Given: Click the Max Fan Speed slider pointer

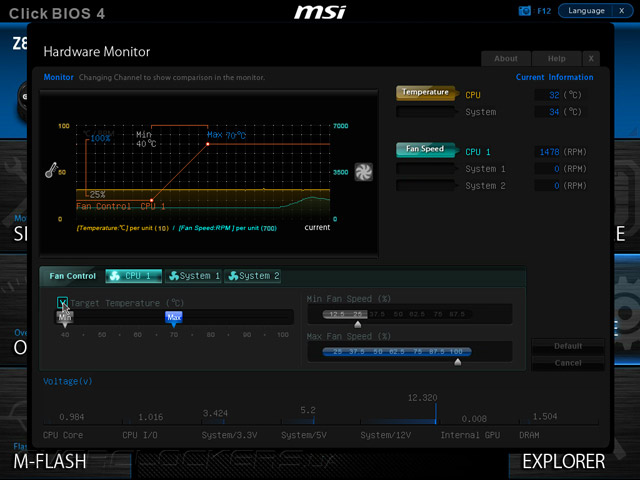Looking at the screenshot, I should 458,362.
